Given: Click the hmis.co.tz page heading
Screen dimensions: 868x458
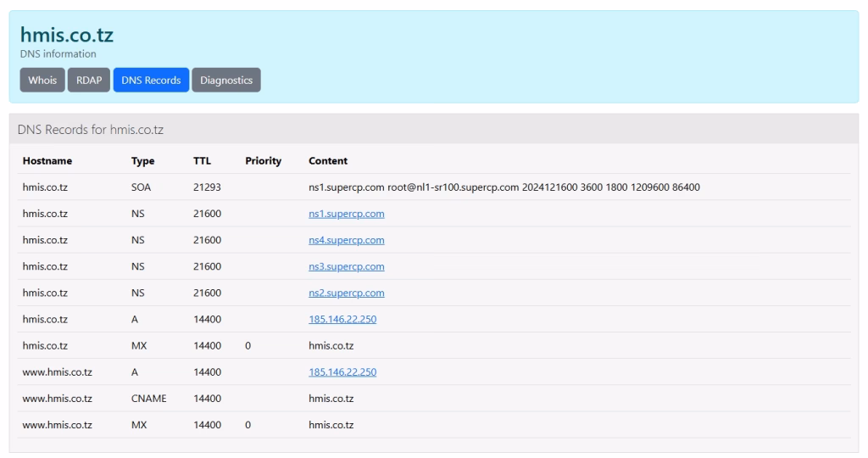Looking at the screenshot, I should tap(67, 35).
